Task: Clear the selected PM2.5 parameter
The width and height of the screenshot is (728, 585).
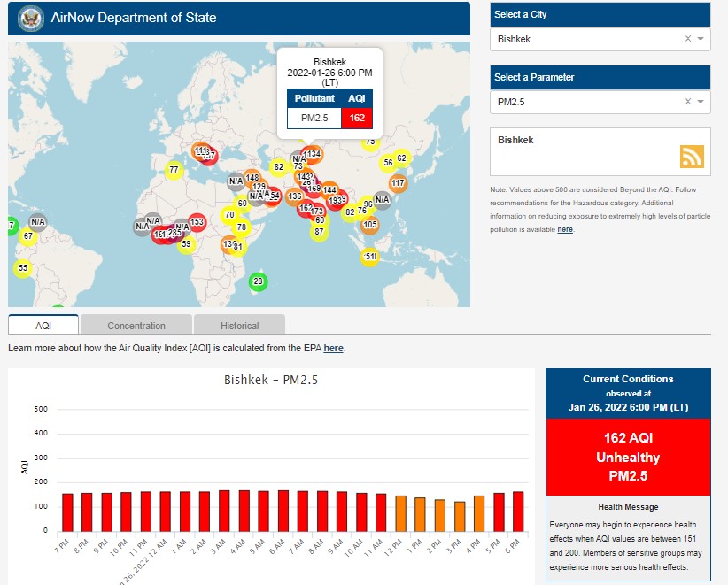Action: tap(688, 103)
